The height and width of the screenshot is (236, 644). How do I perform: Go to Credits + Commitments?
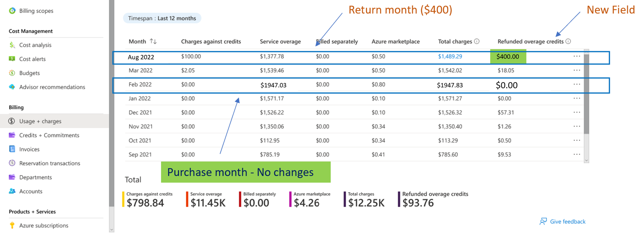pyautogui.click(x=49, y=135)
